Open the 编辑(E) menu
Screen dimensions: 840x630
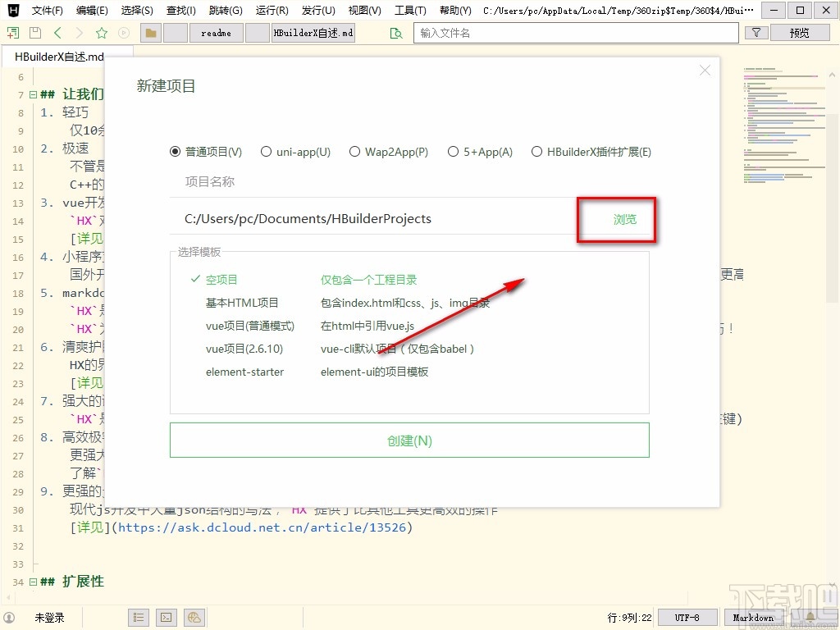92,10
